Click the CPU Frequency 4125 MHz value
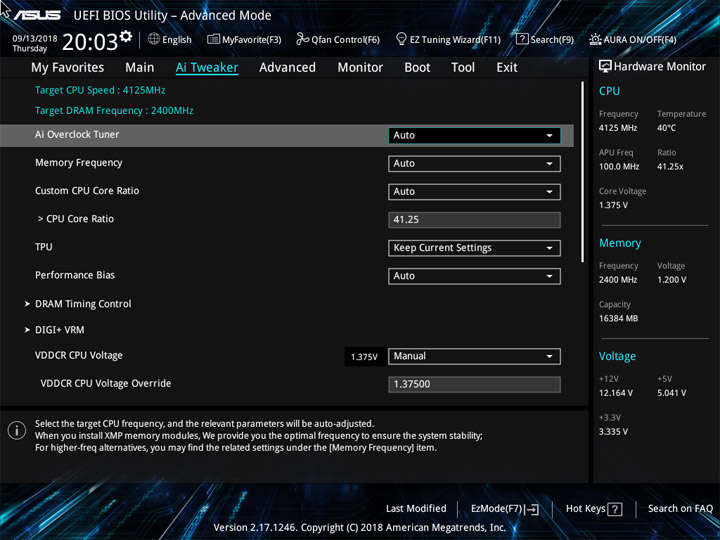The width and height of the screenshot is (720, 540). coord(618,128)
